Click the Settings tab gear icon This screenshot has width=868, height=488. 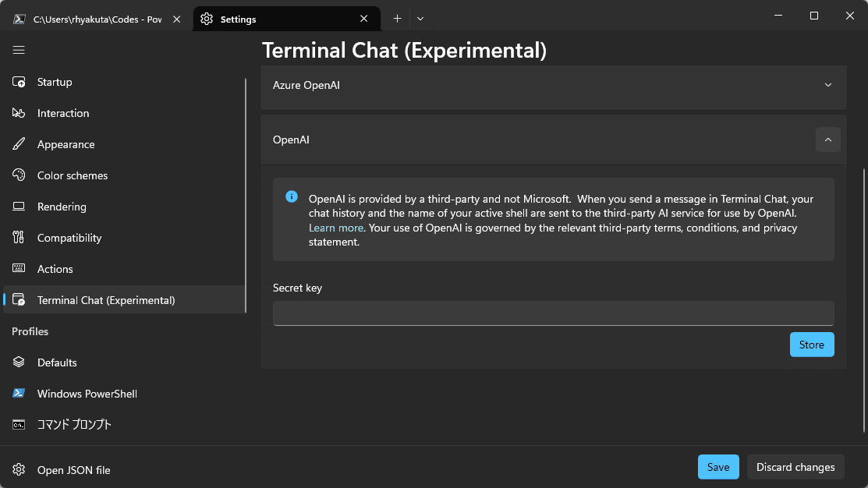point(207,19)
